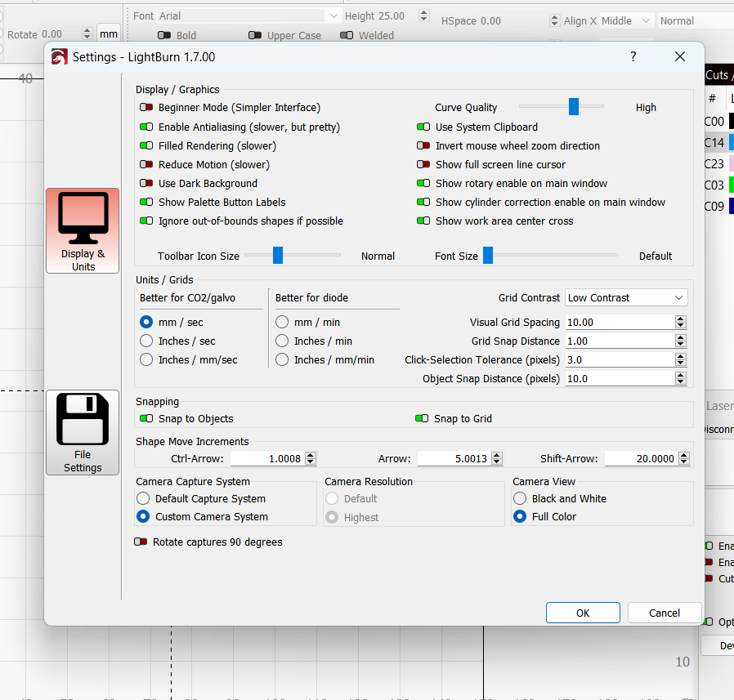Select Inches / mm/sec units
Image resolution: width=734 pixels, height=700 pixels.
(146, 359)
